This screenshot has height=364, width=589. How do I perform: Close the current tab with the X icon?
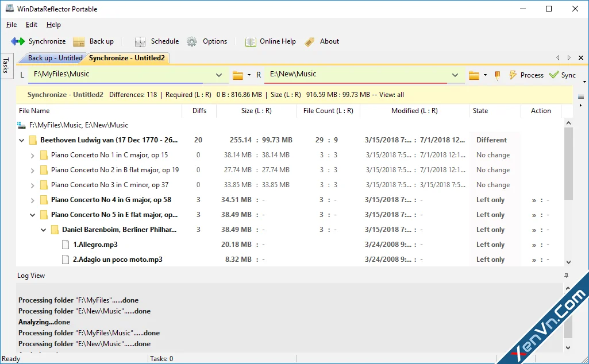click(x=581, y=58)
